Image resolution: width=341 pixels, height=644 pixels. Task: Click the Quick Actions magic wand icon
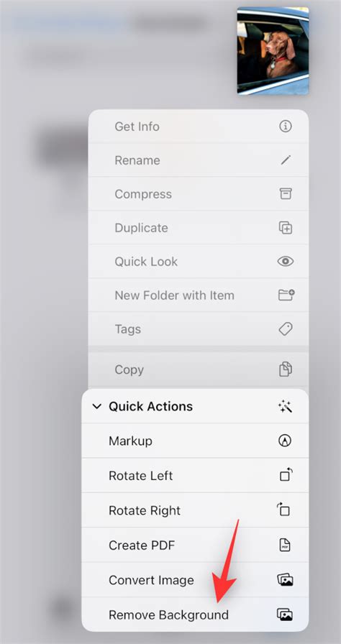[x=285, y=406]
